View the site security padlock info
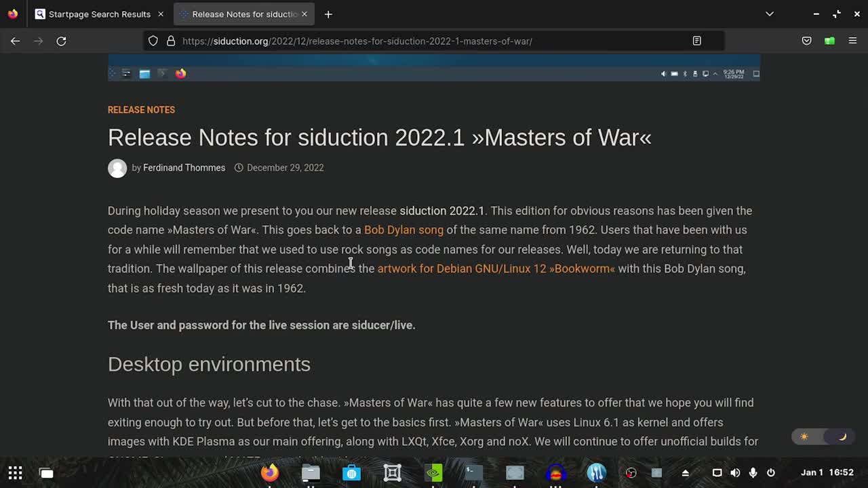 click(171, 41)
